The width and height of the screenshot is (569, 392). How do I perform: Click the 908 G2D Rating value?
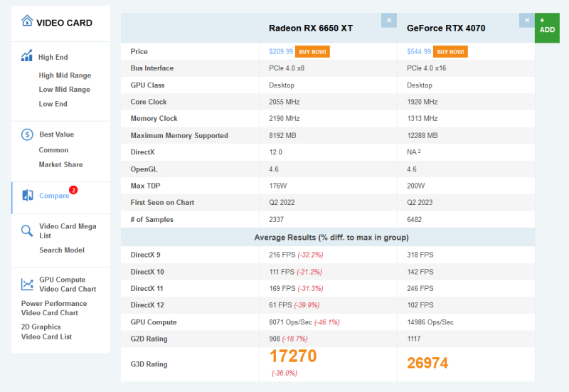[x=275, y=339]
